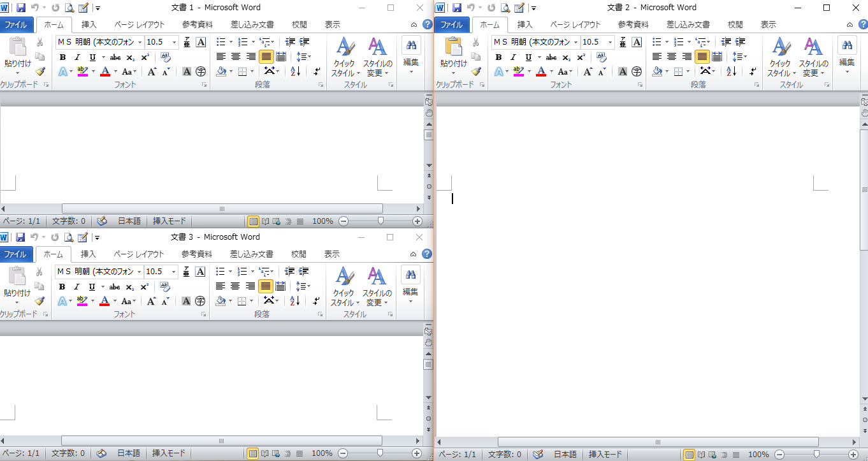Screen dimensions: 868x461
Task: Open the font size dropdown in 文書 2
Action: (x=609, y=42)
